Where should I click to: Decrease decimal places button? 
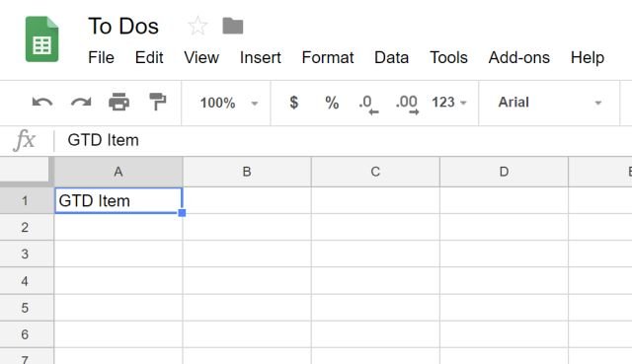tap(368, 105)
